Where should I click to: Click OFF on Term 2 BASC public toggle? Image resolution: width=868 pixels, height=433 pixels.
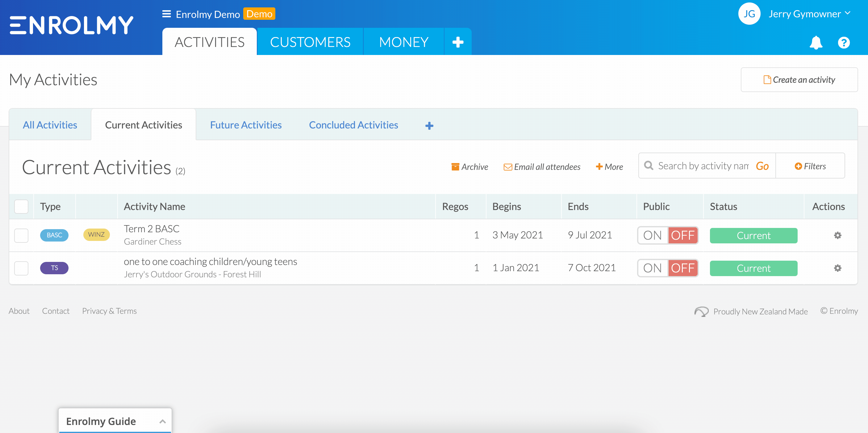point(683,235)
